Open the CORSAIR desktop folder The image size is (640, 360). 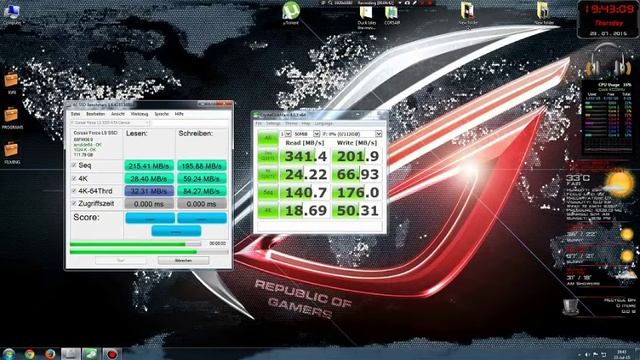click(x=391, y=16)
